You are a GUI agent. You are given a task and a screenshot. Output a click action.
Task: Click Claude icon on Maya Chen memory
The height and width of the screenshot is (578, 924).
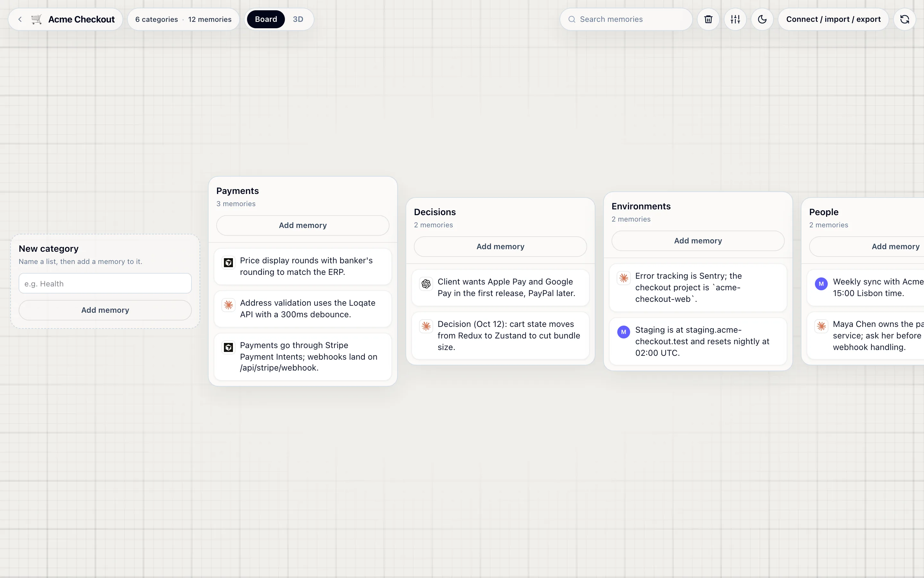821,326
